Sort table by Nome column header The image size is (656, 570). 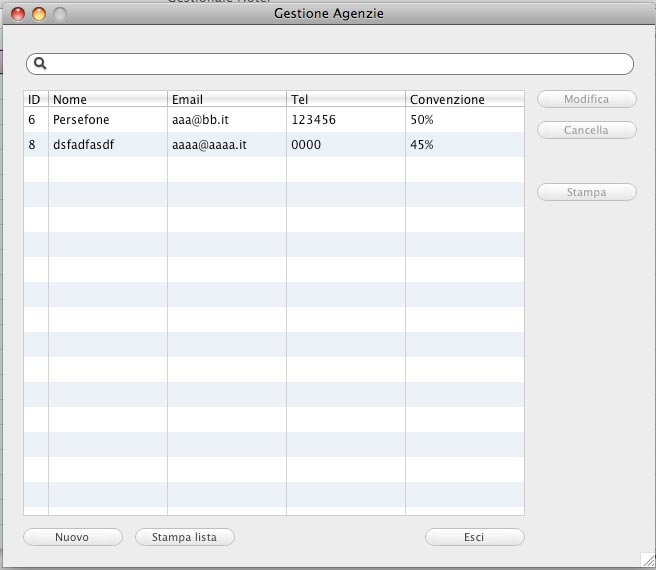[108, 99]
